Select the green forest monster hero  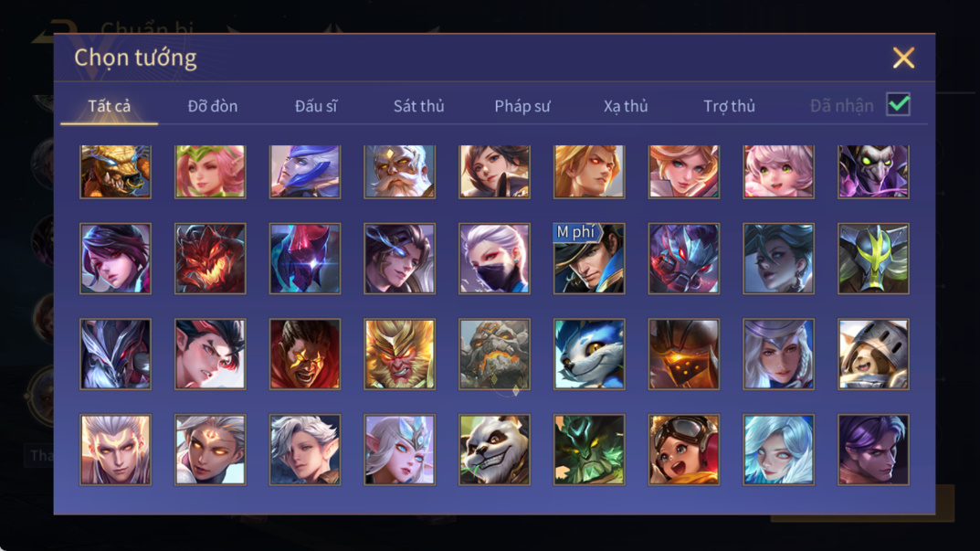pyautogui.click(x=589, y=450)
